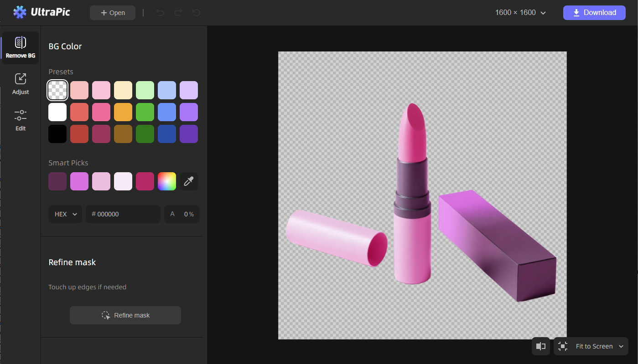638x364 pixels.
Task: Open the Edit tab in sidebar
Action: pyautogui.click(x=21, y=120)
